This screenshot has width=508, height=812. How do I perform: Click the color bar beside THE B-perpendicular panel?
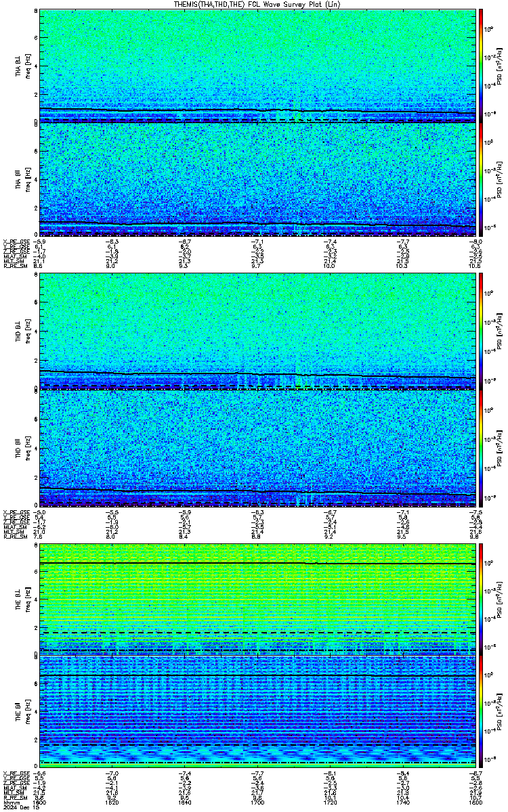click(x=482, y=599)
